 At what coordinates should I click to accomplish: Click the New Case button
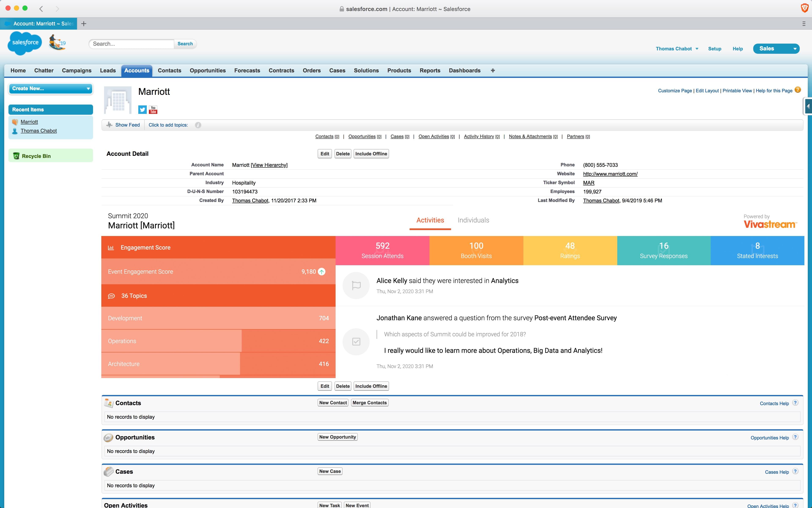330,471
